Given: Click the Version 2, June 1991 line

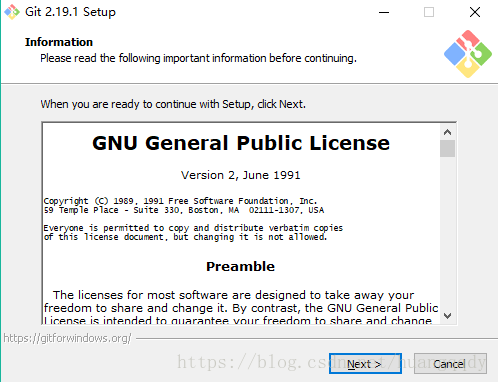Looking at the screenshot, I should tap(240, 175).
